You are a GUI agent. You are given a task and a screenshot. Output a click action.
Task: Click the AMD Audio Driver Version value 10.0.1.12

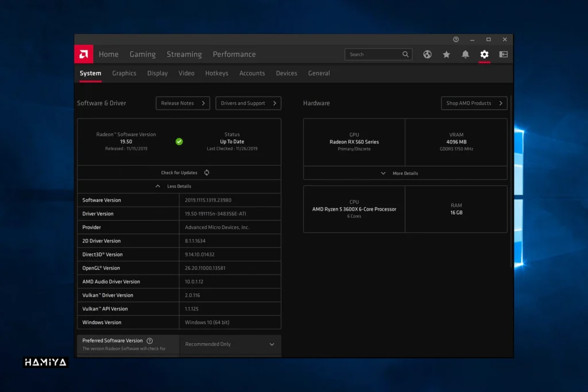194,281
